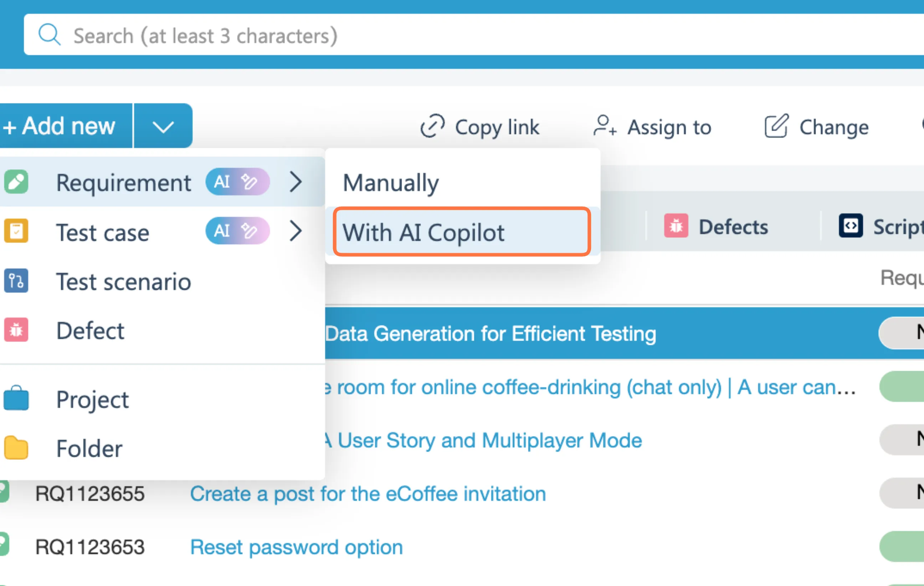
Task: Click the red Defect bug icon
Action: tap(16, 330)
